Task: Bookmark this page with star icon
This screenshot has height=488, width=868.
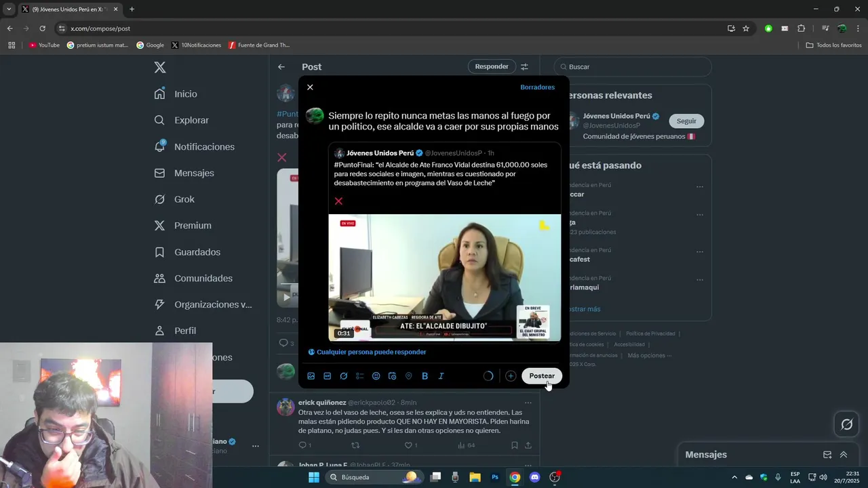Action: click(746, 28)
